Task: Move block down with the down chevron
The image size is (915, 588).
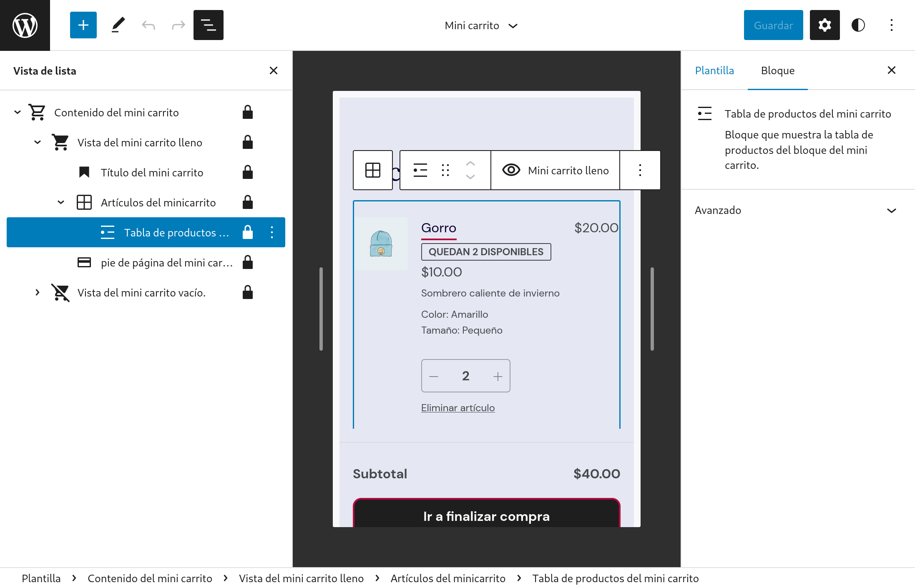Action: (470, 177)
